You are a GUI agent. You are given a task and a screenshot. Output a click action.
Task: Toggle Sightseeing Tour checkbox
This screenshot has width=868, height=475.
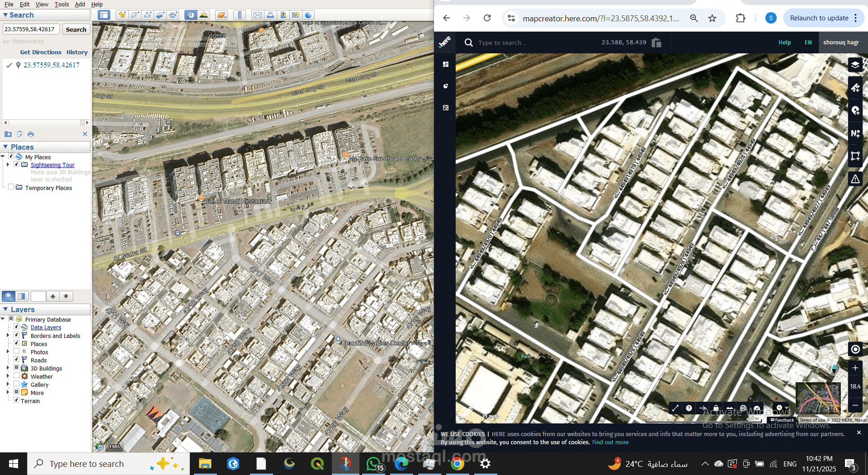pos(16,165)
